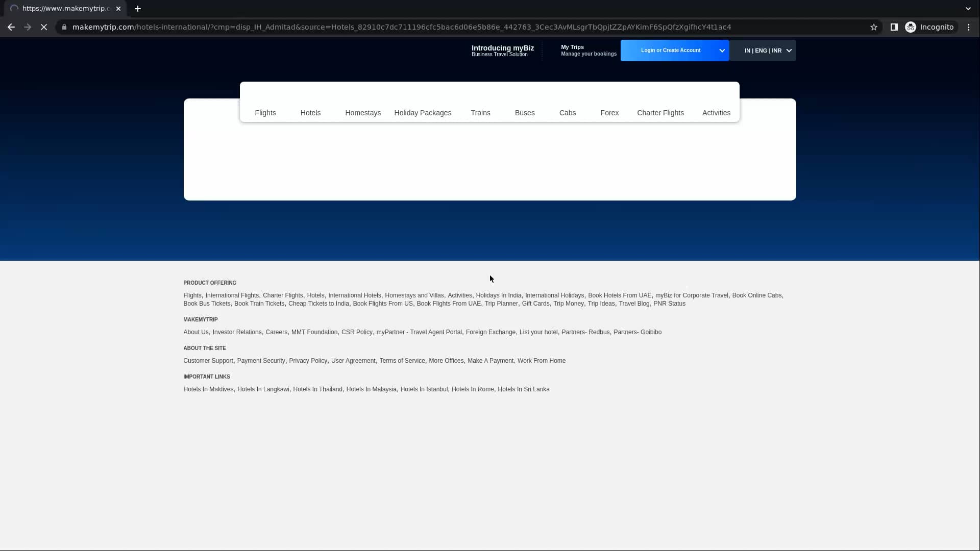Expand the tab search chevron

coord(968,9)
